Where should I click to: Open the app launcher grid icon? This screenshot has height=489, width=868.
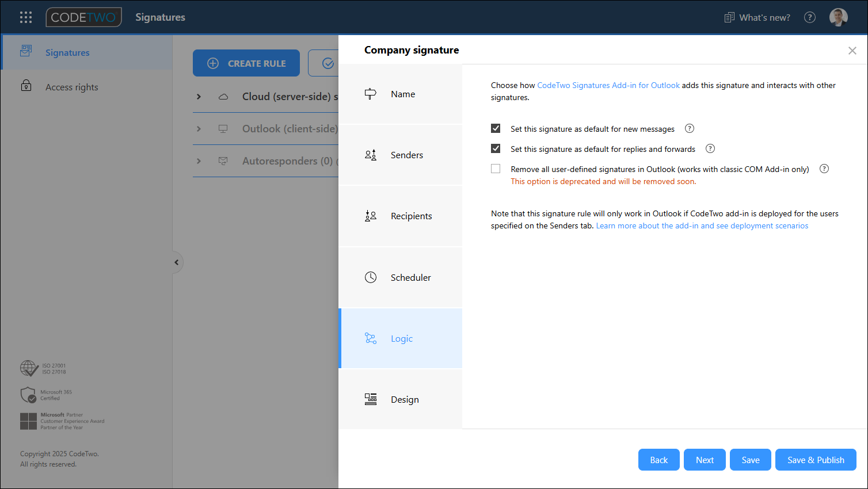tap(26, 17)
